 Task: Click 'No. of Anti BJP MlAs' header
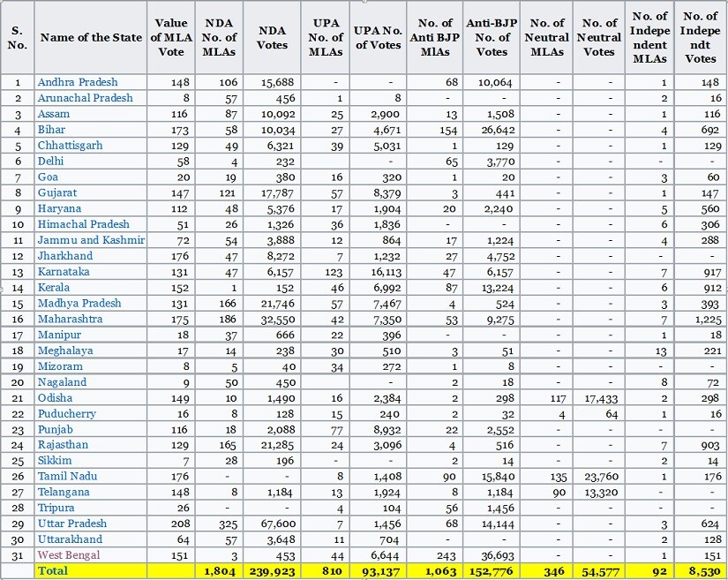435,38
